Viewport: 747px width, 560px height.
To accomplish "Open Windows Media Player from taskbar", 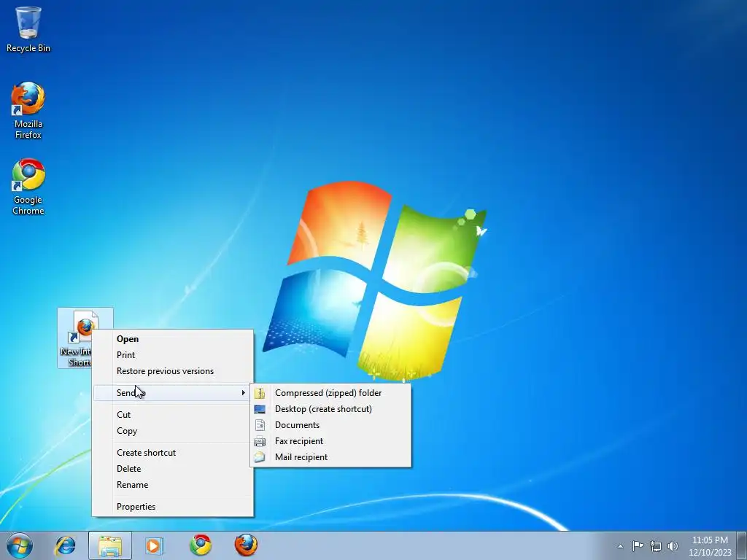I will click(155, 545).
